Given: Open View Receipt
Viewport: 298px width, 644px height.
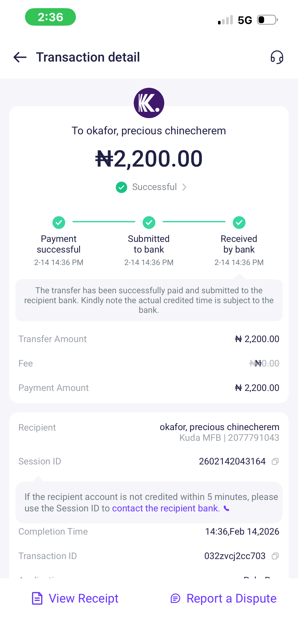Looking at the screenshot, I should (84, 598).
